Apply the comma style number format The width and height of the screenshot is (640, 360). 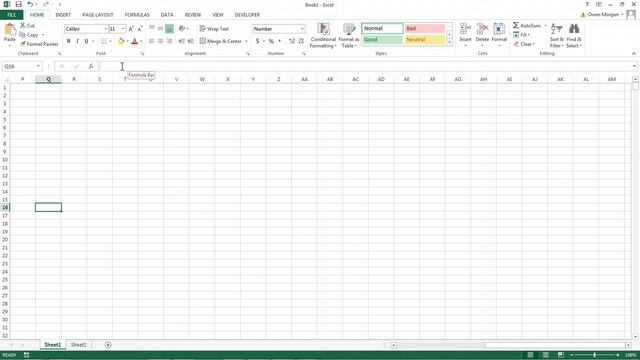coord(280,41)
